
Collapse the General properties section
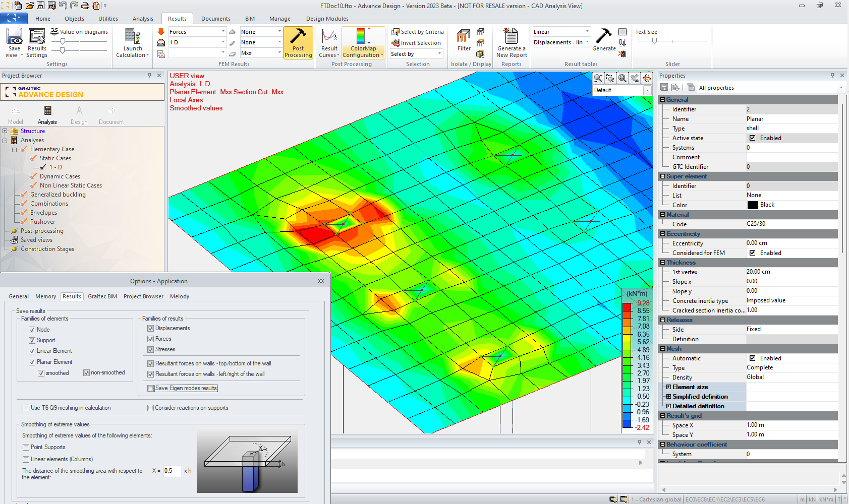[663, 100]
